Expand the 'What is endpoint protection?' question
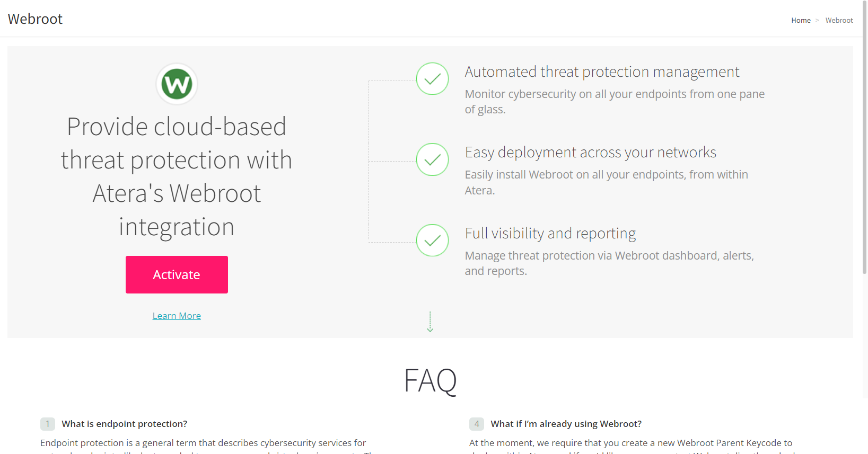Viewport: 868px width, 454px height. 125,424
